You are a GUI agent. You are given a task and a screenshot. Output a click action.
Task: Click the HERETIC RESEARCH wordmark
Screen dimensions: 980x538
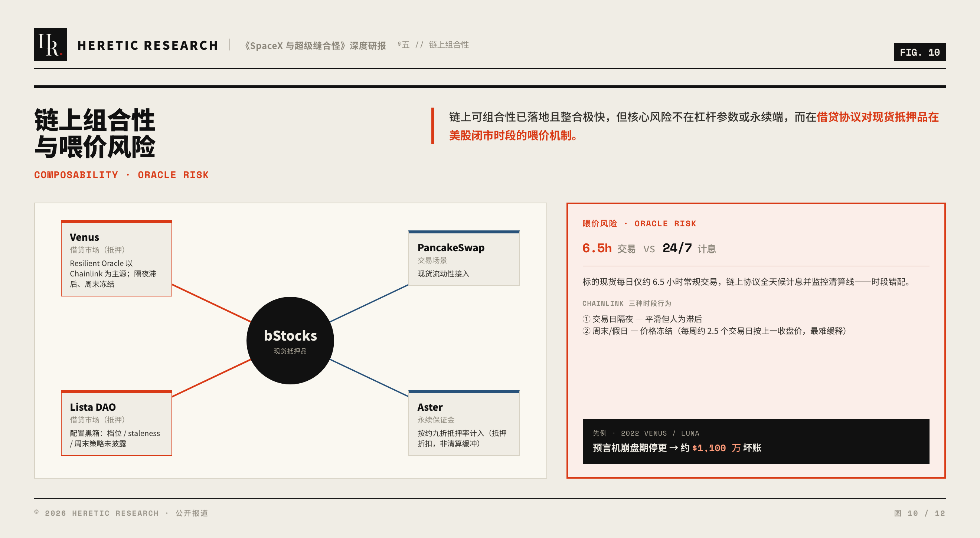point(148,45)
